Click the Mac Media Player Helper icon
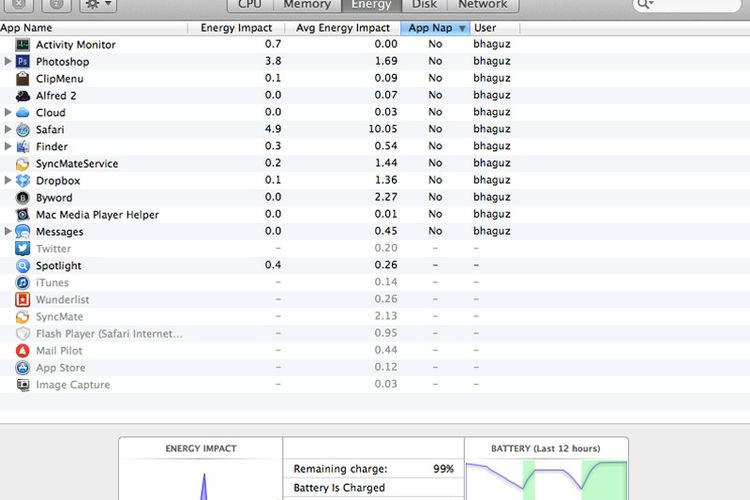 pyautogui.click(x=22, y=215)
